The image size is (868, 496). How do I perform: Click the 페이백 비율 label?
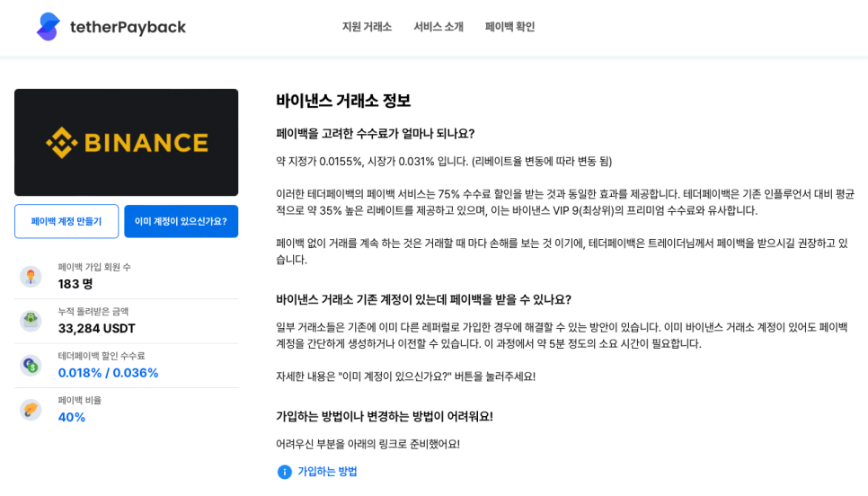[x=80, y=400]
